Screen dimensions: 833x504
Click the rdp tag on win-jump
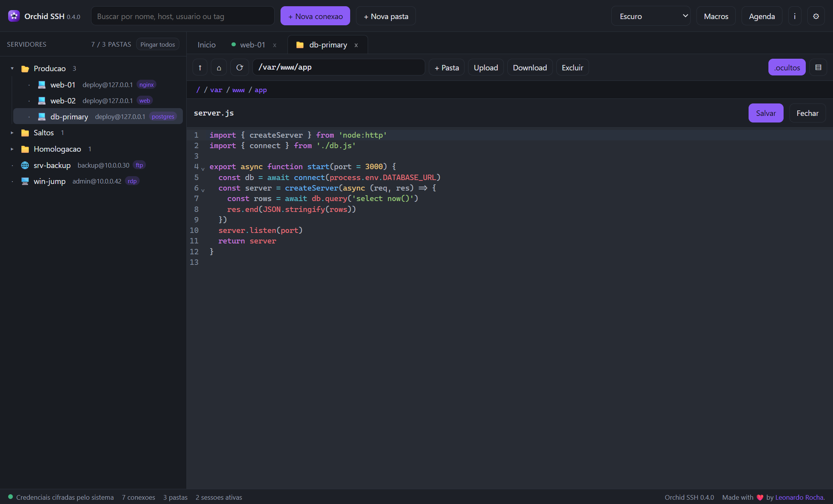(132, 181)
